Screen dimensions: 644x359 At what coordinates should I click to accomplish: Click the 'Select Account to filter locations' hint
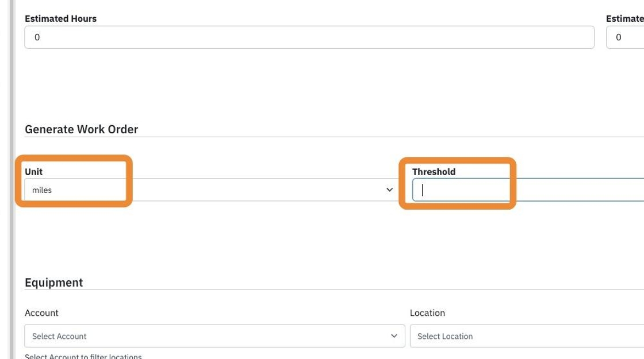pyautogui.click(x=83, y=356)
